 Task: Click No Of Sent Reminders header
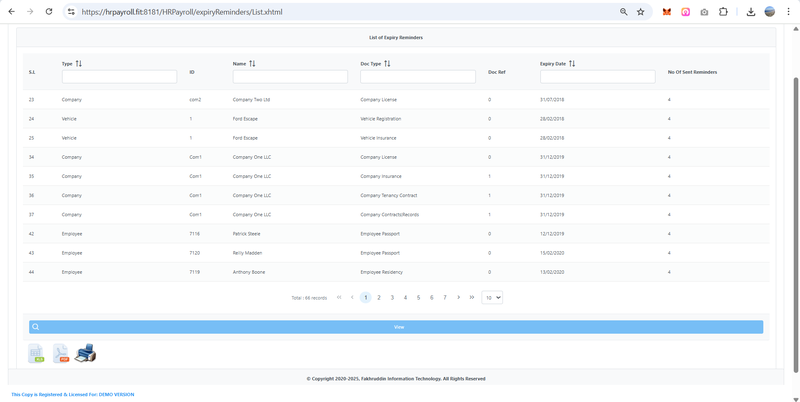click(692, 72)
